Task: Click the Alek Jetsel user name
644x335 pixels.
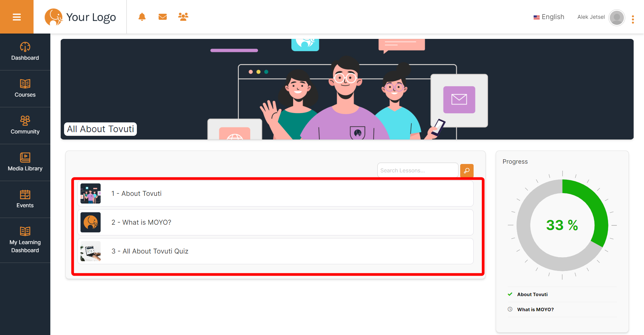Action: click(591, 17)
